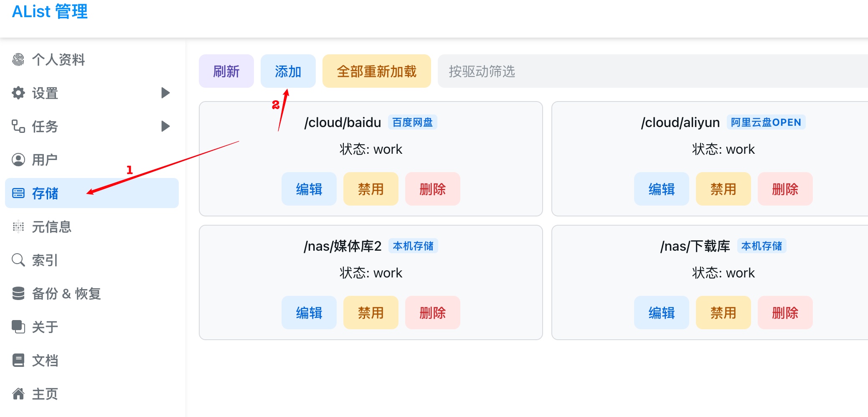Disable the /cloud/baidu storage with 禁用
The width and height of the screenshot is (868, 417).
point(371,189)
